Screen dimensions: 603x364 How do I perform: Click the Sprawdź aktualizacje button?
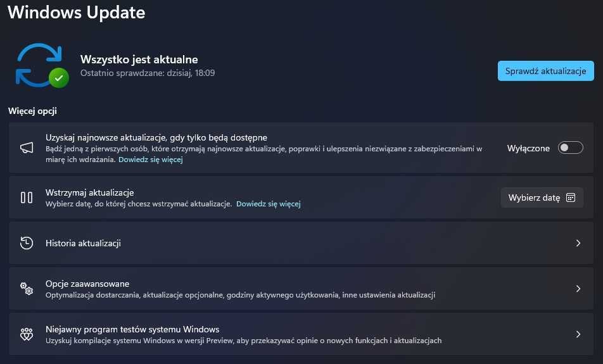pos(546,71)
